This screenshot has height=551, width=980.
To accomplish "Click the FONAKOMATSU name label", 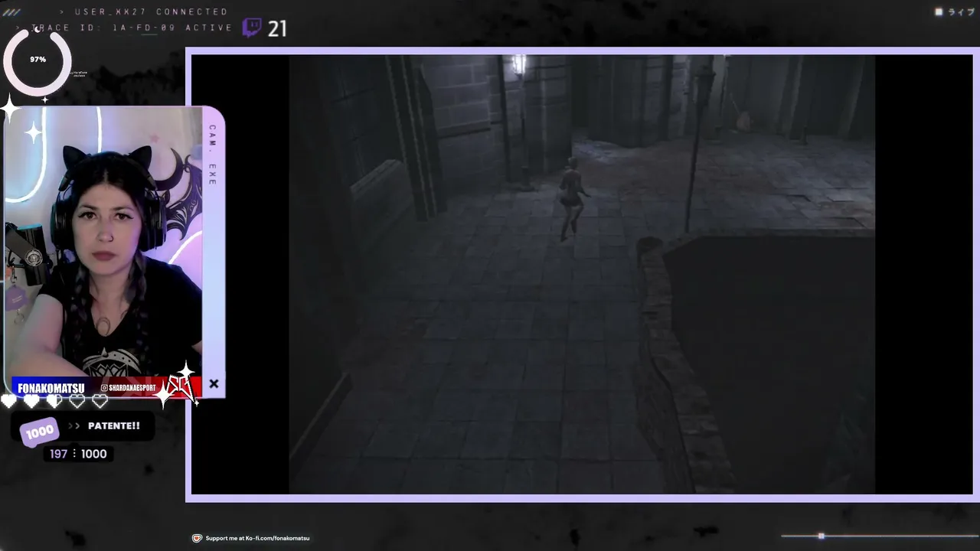I will point(51,388).
